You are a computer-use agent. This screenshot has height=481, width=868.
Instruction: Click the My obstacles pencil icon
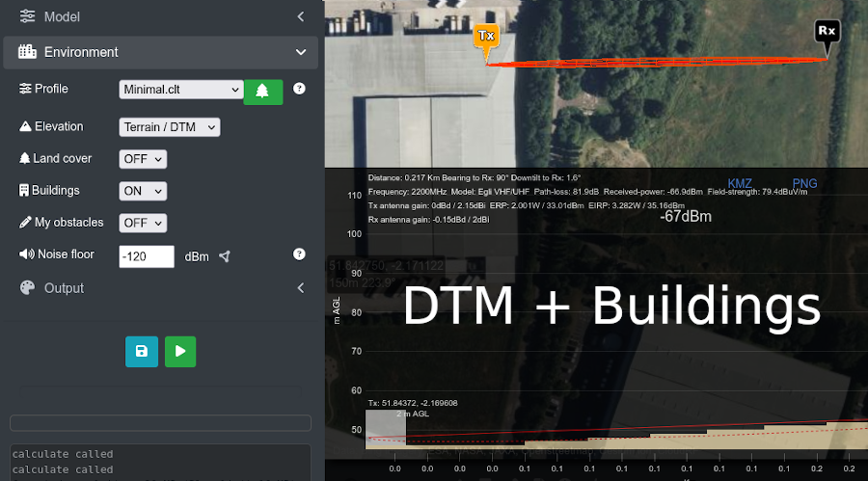click(25, 223)
